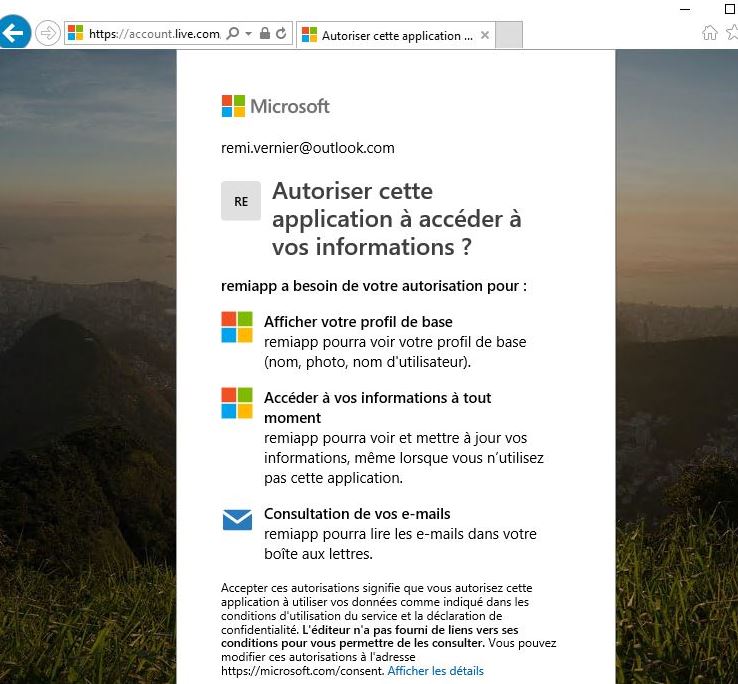Click the 'Consultation de vos e-mails' heading
Viewport: 738px width, 684px height.
(x=357, y=514)
